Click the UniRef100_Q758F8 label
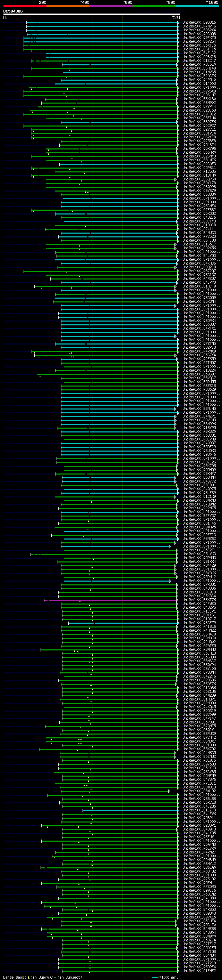Viewport: 222px width, 980px height. tap(199, 141)
